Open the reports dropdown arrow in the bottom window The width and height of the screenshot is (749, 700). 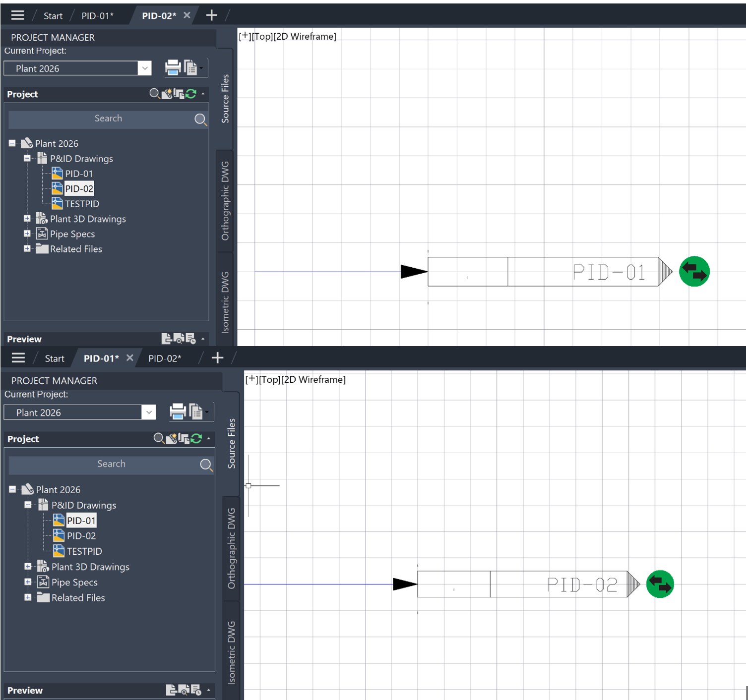pos(207,412)
